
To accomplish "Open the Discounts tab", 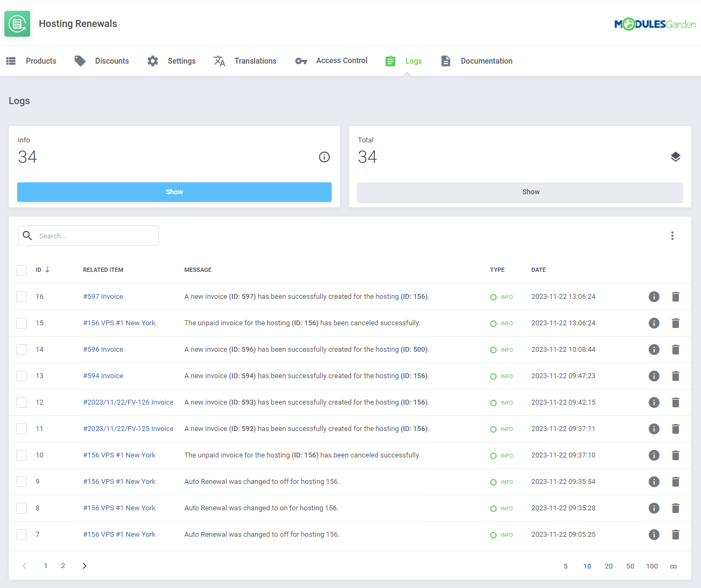I will tap(102, 61).
